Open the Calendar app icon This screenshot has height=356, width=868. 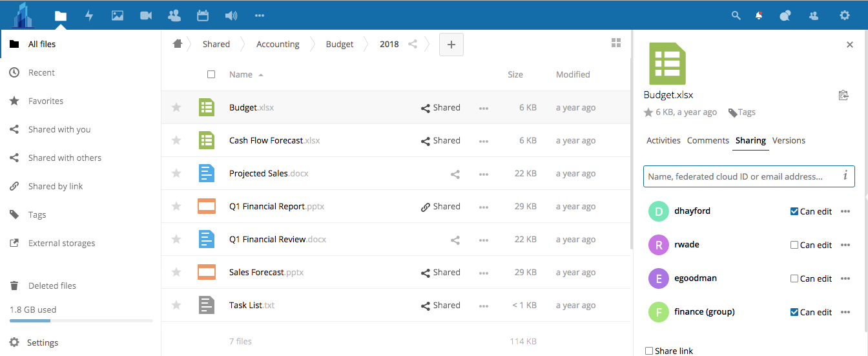(202, 16)
